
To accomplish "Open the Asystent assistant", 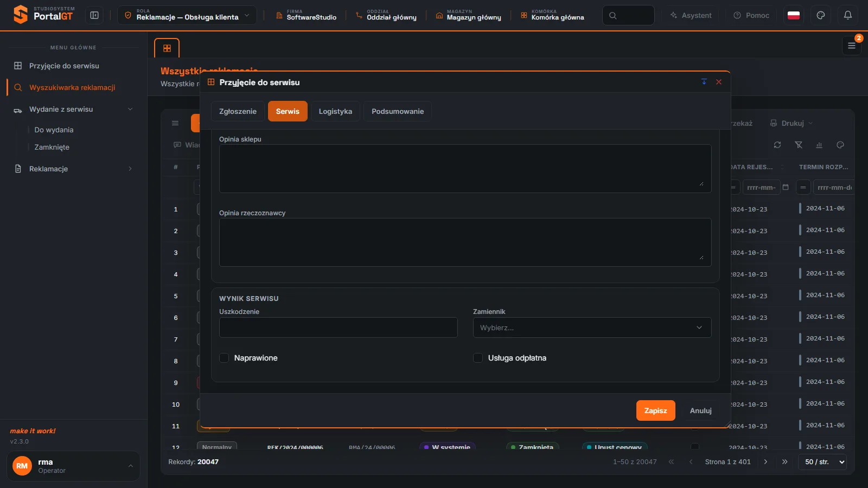I will pyautogui.click(x=691, y=16).
